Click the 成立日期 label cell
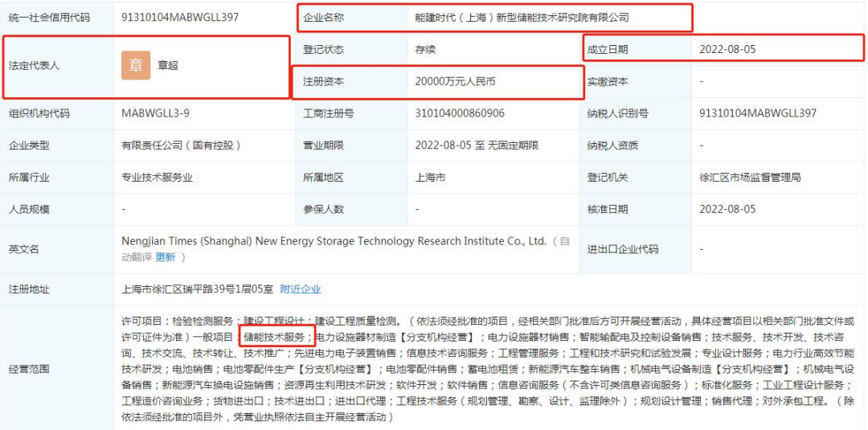868x430 pixels. point(636,49)
